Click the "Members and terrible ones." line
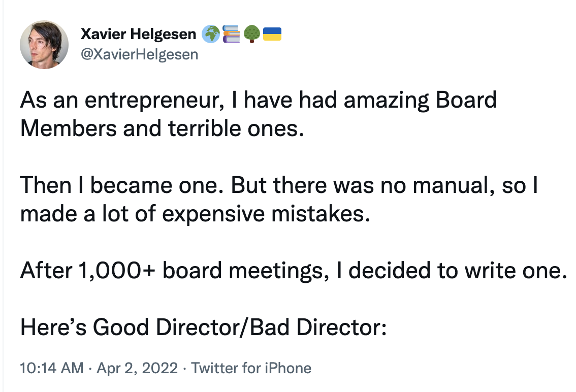The width and height of the screenshot is (576, 392). (x=162, y=128)
